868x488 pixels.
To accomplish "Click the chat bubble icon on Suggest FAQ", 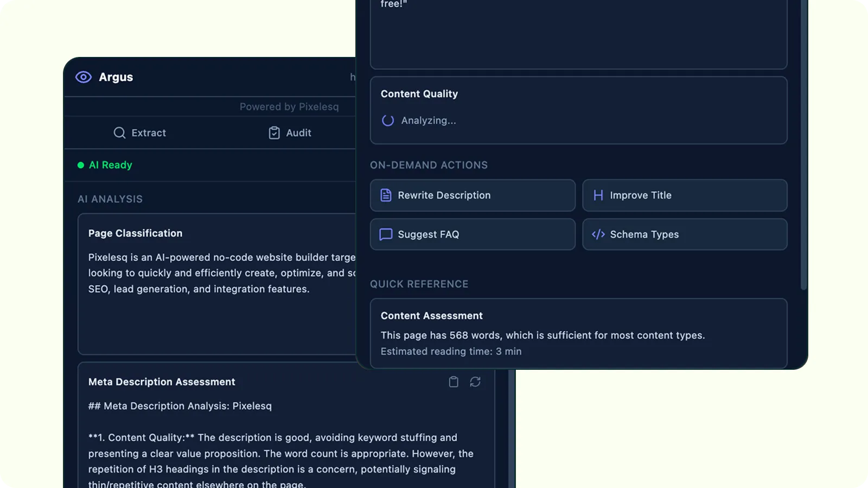I will point(386,234).
